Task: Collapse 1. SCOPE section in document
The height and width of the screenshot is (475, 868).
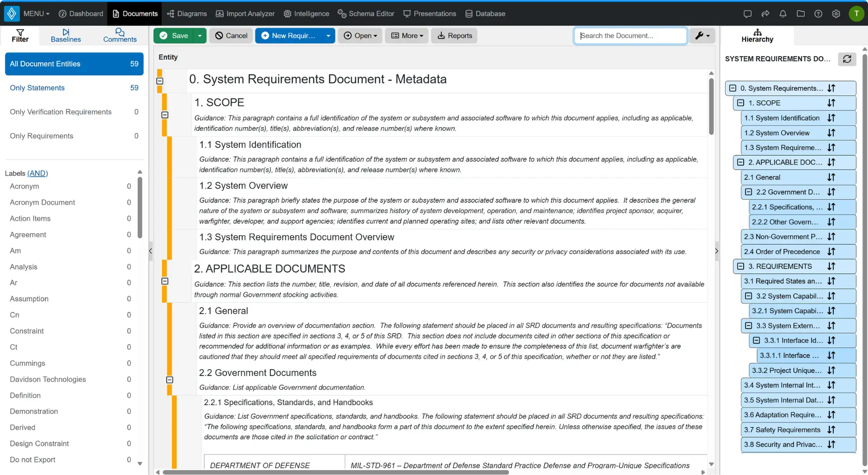Action: click(165, 115)
